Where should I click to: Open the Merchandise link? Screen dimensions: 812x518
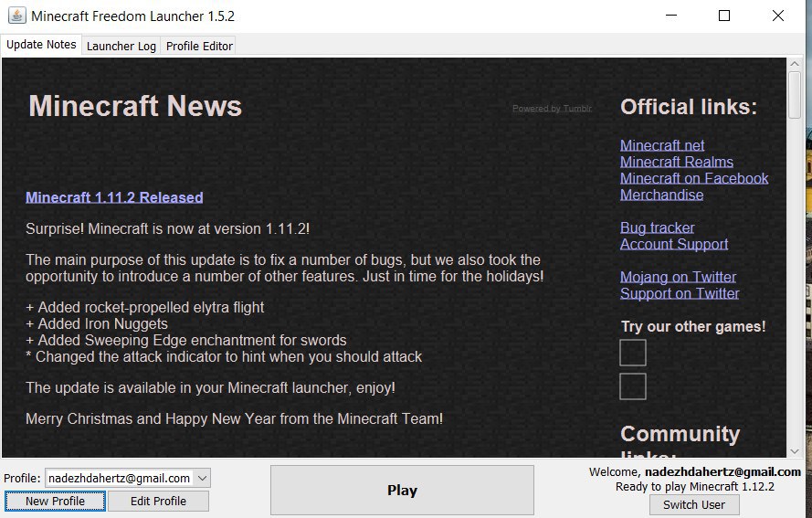662,195
